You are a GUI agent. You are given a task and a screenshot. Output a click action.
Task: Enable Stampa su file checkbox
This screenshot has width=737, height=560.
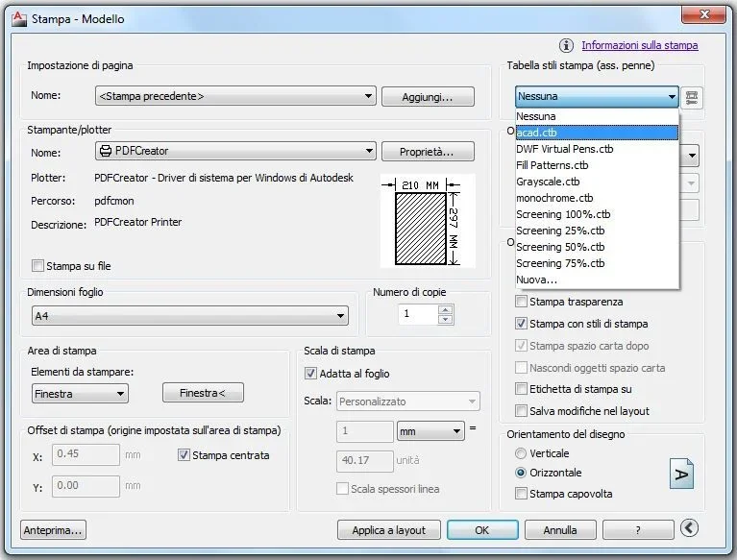click(38, 266)
